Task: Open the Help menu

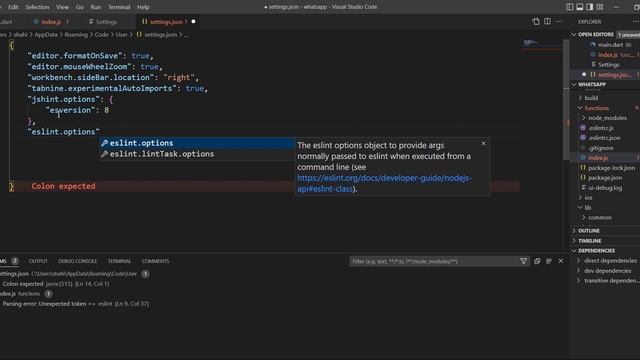Action: (x=143, y=7)
